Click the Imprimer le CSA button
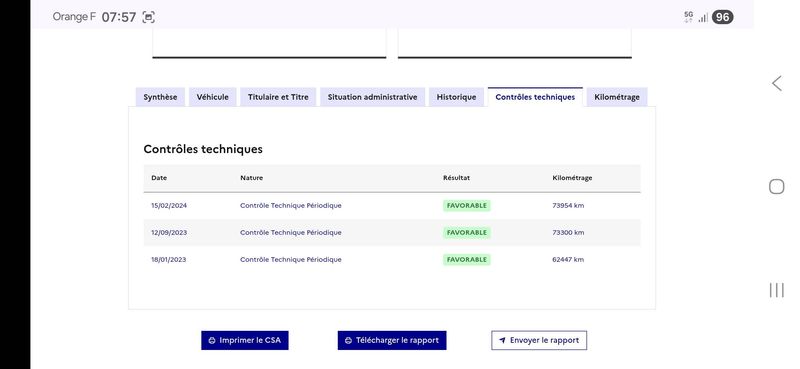Viewport: 800px width, 369px height. point(245,340)
